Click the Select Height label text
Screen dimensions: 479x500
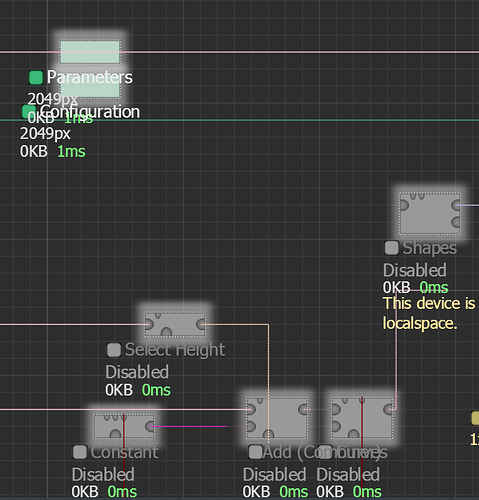pos(175,350)
